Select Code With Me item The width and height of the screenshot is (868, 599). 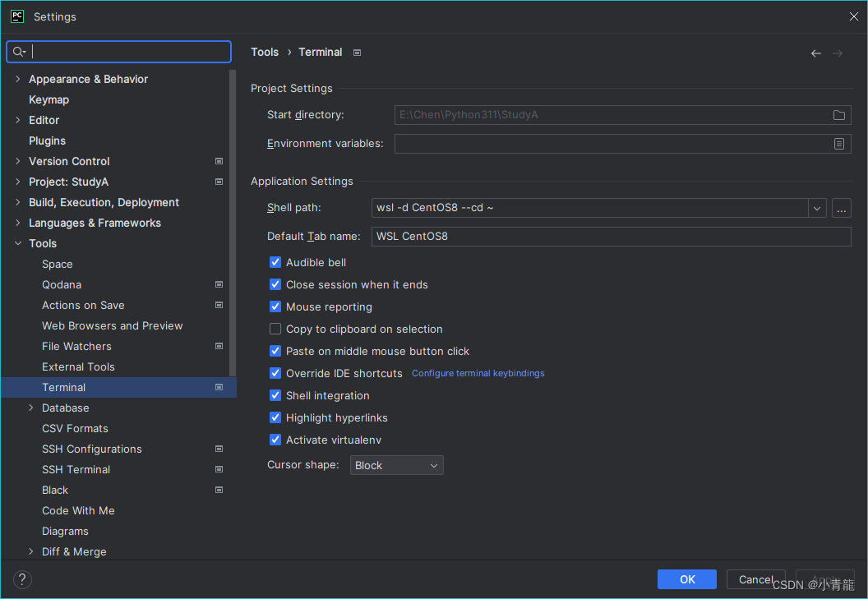click(x=78, y=510)
